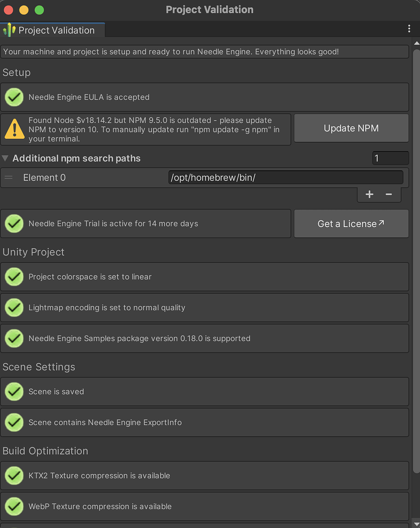Click the Needle Engine logo on the tab
The width and height of the screenshot is (420, 528).
pos(8,30)
